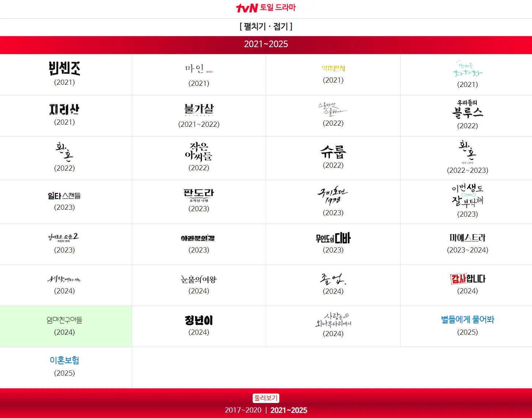Screen dimensions: 532x418
Task: Open the 우리들의 블루스 logo
Action: click(467, 109)
